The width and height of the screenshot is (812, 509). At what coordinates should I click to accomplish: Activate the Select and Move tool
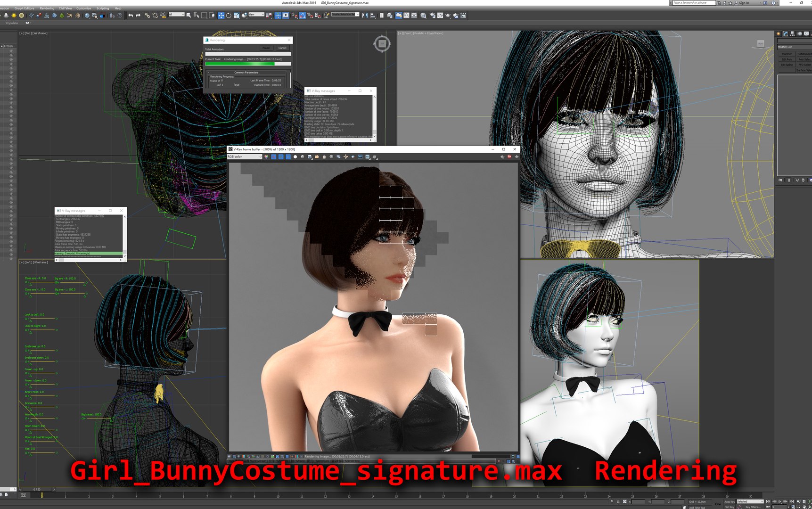[x=221, y=16]
